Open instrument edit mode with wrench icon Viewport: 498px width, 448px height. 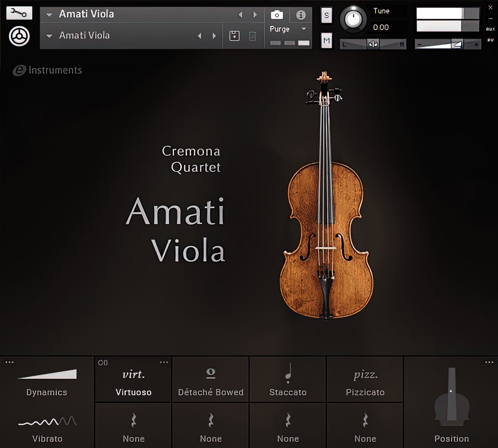point(19,13)
